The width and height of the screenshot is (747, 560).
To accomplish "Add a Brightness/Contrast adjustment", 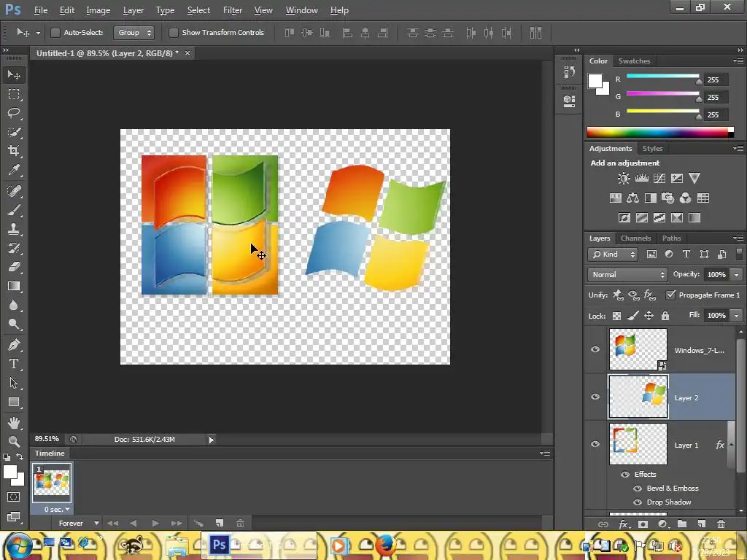I will pos(624,179).
